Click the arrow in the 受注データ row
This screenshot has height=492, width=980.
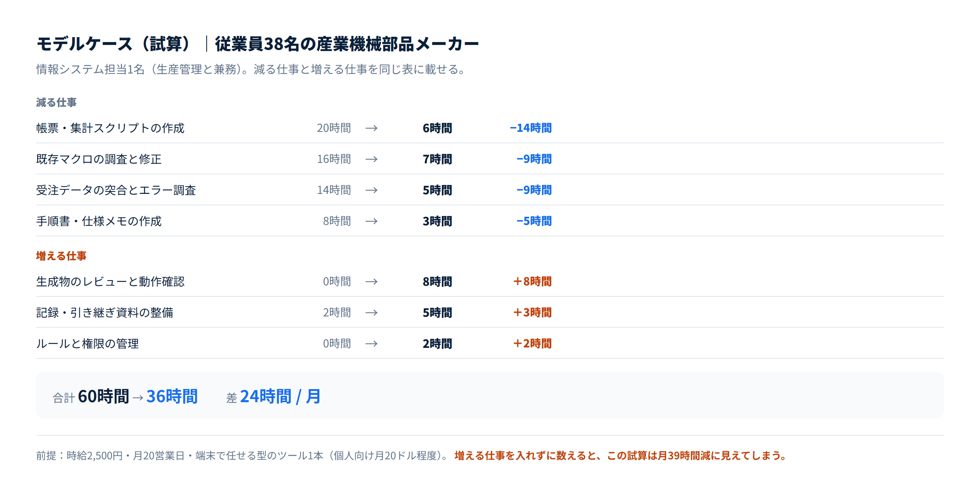pyautogui.click(x=372, y=190)
